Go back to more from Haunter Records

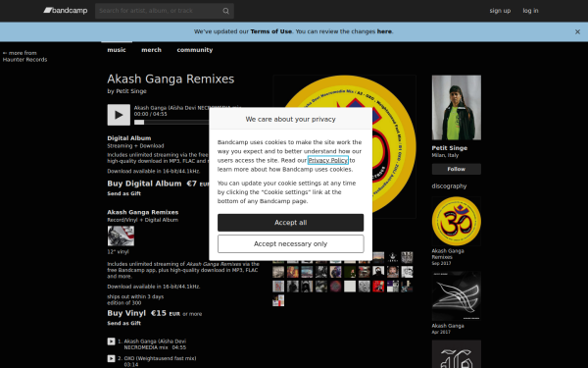(24, 56)
